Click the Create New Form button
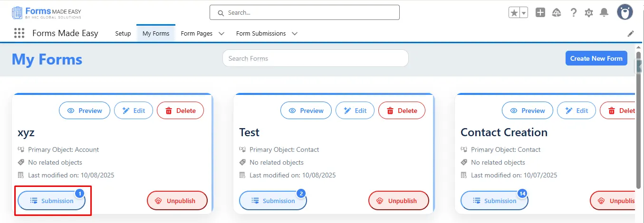Viewport: 644px width, 223px height. coord(596,58)
